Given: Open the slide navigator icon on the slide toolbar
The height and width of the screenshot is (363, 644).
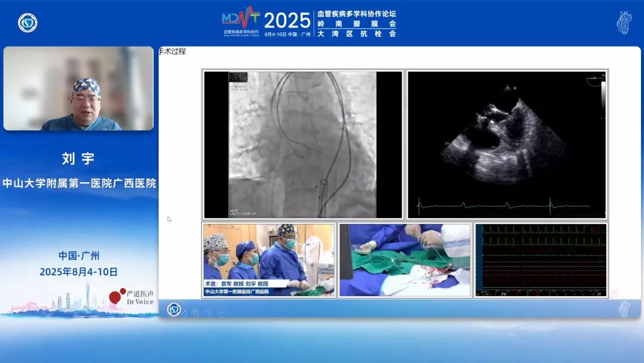Looking at the screenshot, I should tap(196, 312).
